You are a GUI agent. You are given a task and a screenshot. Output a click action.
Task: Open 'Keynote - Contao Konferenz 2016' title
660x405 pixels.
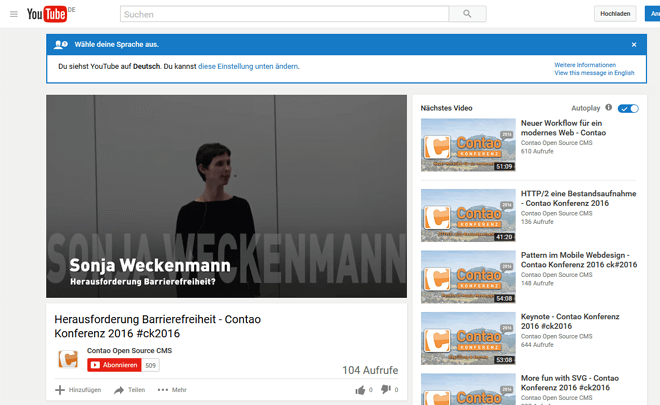570,321
